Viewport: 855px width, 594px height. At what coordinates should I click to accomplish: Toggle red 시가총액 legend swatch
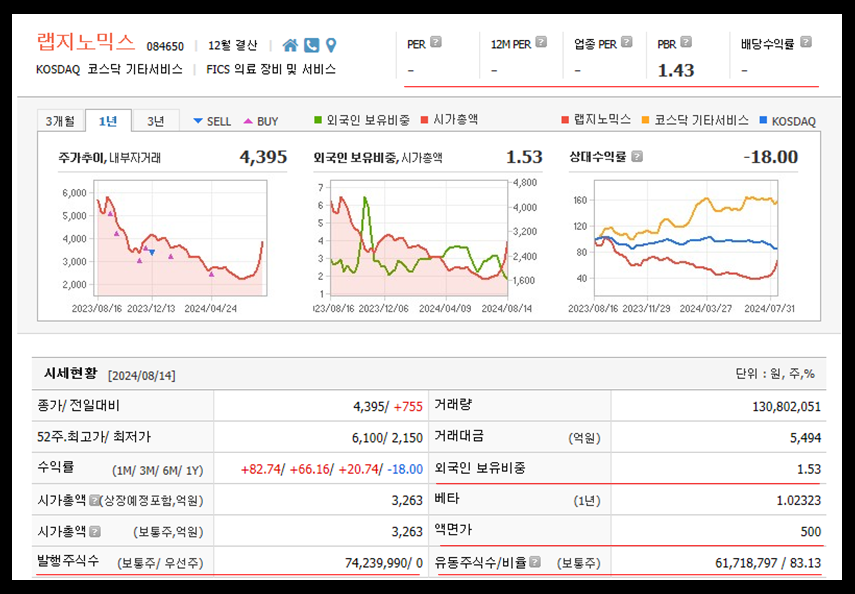(x=425, y=120)
